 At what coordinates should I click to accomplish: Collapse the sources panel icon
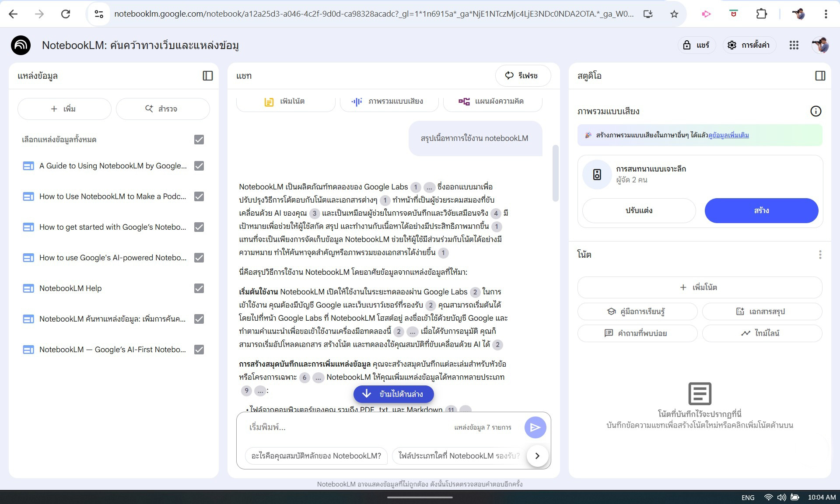pos(208,76)
